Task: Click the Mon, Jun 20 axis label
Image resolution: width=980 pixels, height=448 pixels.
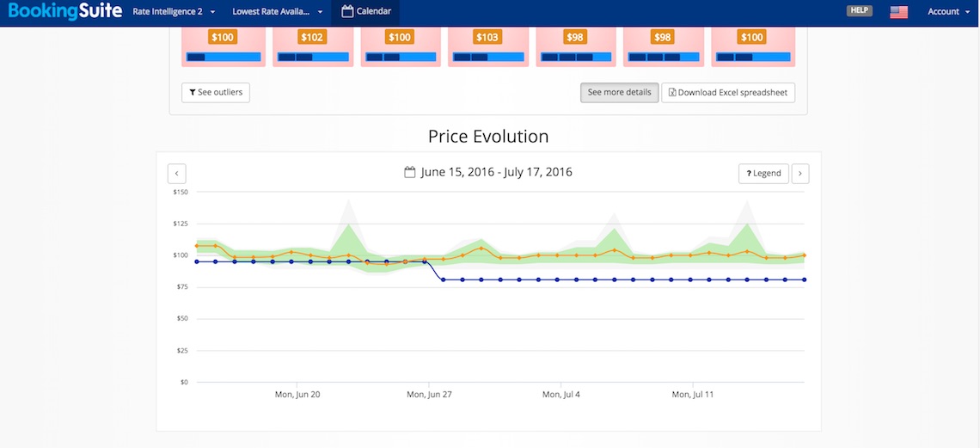Action: (297, 395)
